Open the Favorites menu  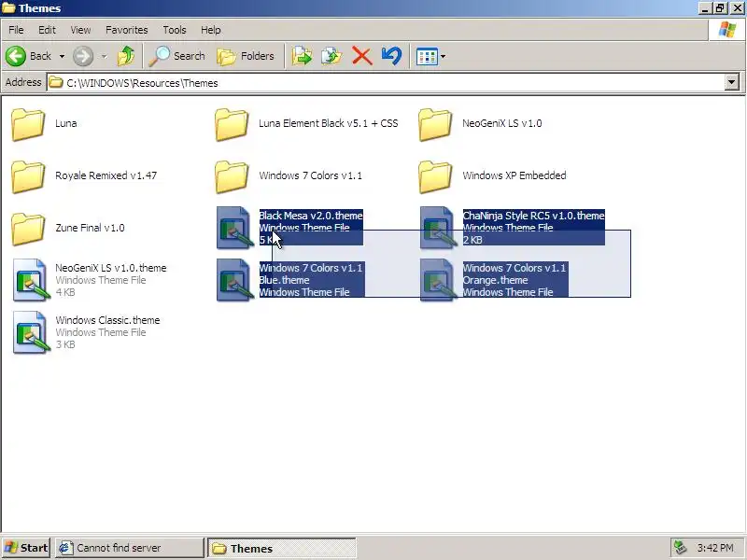pyautogui.click(x=127, y=30)
